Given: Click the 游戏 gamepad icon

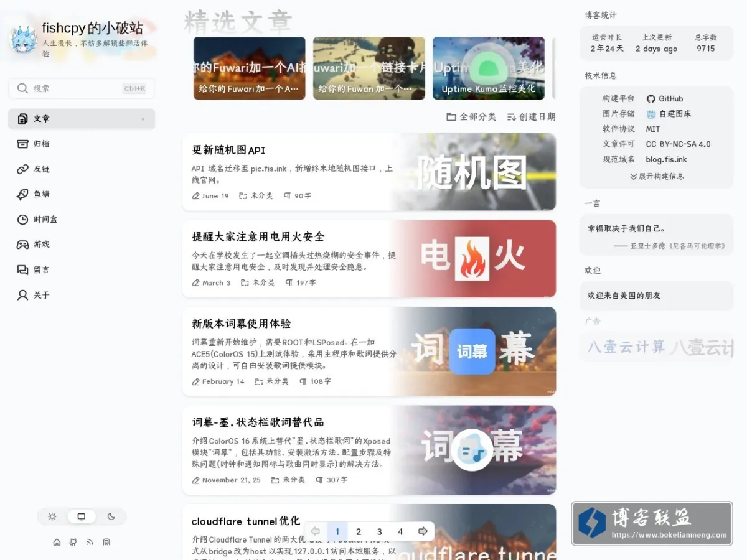Looking at the screenshot, I should (22, 245).
